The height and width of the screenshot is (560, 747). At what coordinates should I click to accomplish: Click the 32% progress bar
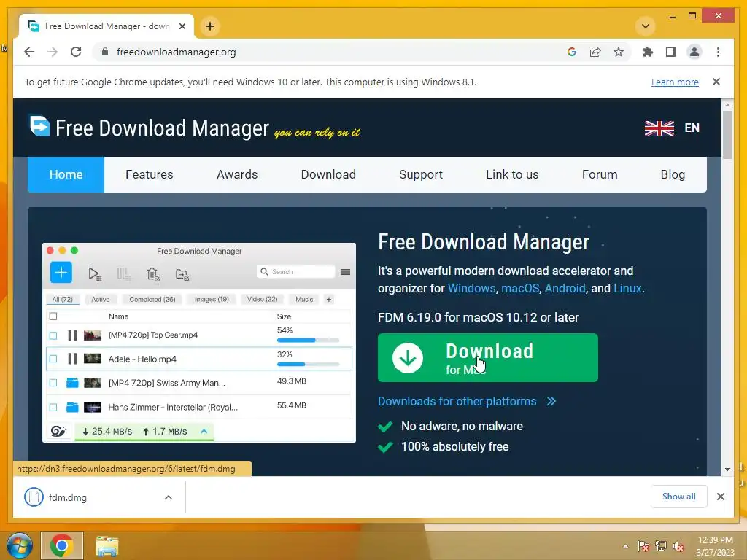tap(309, 365)
